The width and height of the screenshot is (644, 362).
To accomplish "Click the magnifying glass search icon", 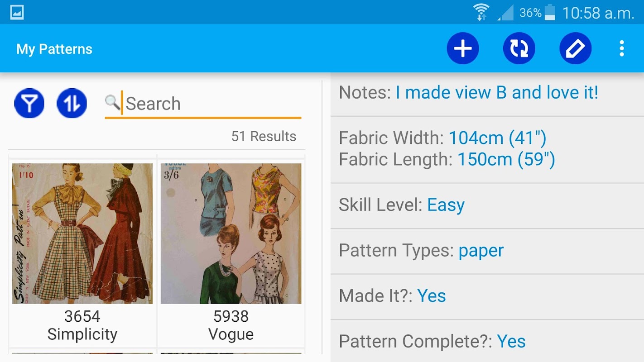I will pyautogui.click(x=112, y=102).
